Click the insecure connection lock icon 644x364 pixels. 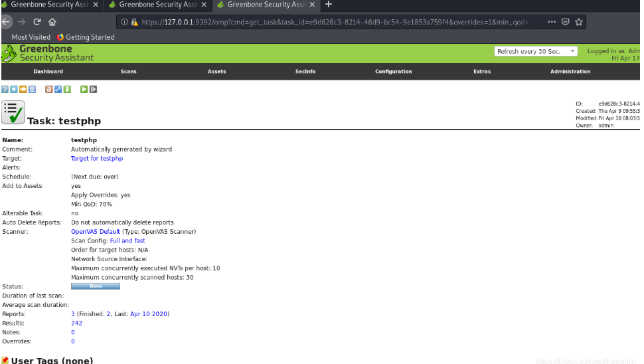(x=134, y=22)
